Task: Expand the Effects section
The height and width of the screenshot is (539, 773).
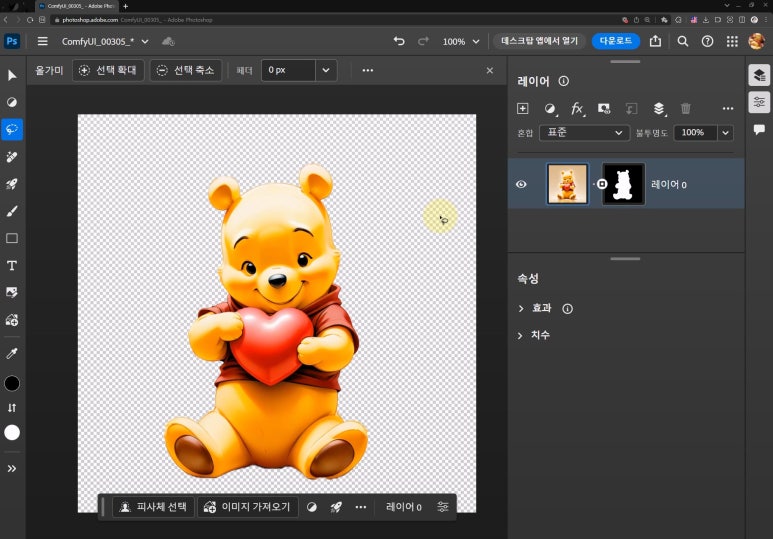Action: [x=521, y=308]
